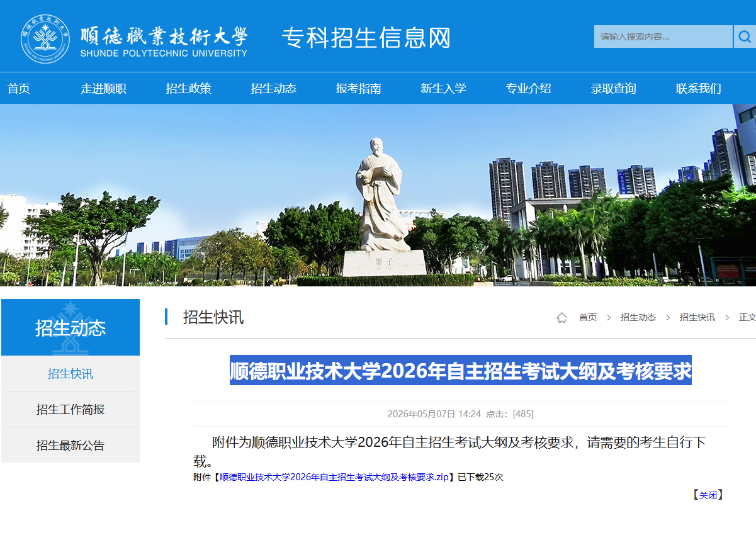The width and height of the screenshot is (756, 557).
Task: Open the 首页 navigation menu
Action: click(19, 89)
